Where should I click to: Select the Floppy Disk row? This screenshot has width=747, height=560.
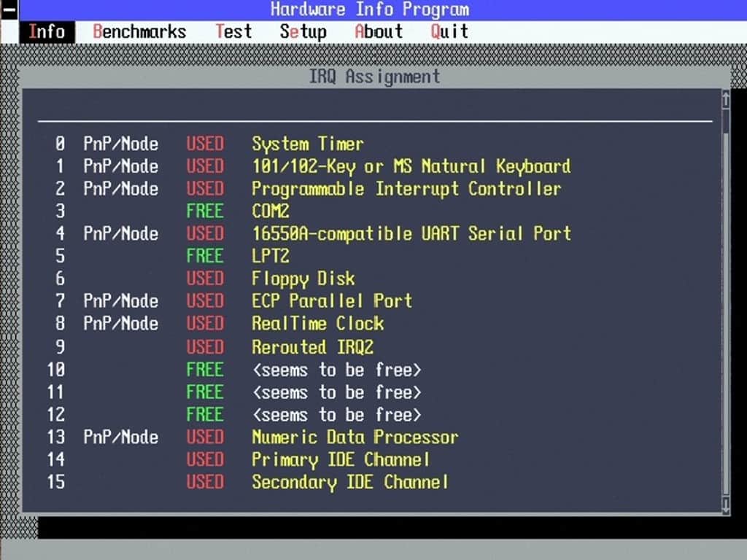(x=205, y=279)
